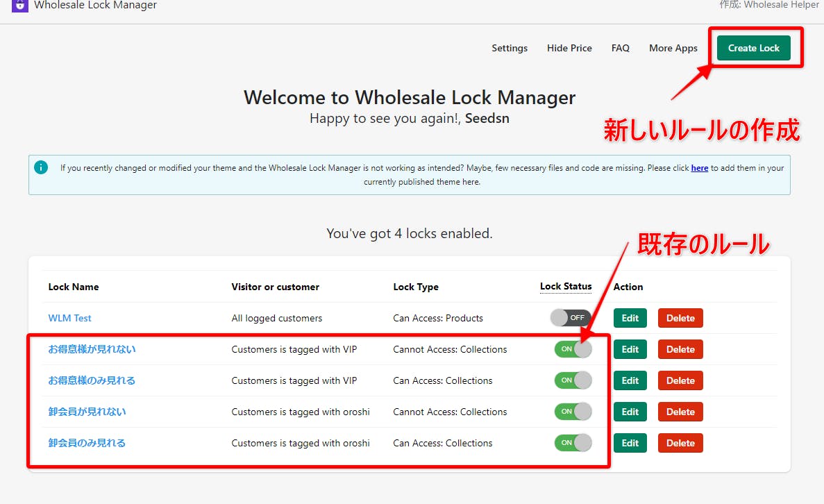Screen dimensions: 824x504
Task: Click the Wholesale Lock Manager app icon
Action: tap(20, 6)
